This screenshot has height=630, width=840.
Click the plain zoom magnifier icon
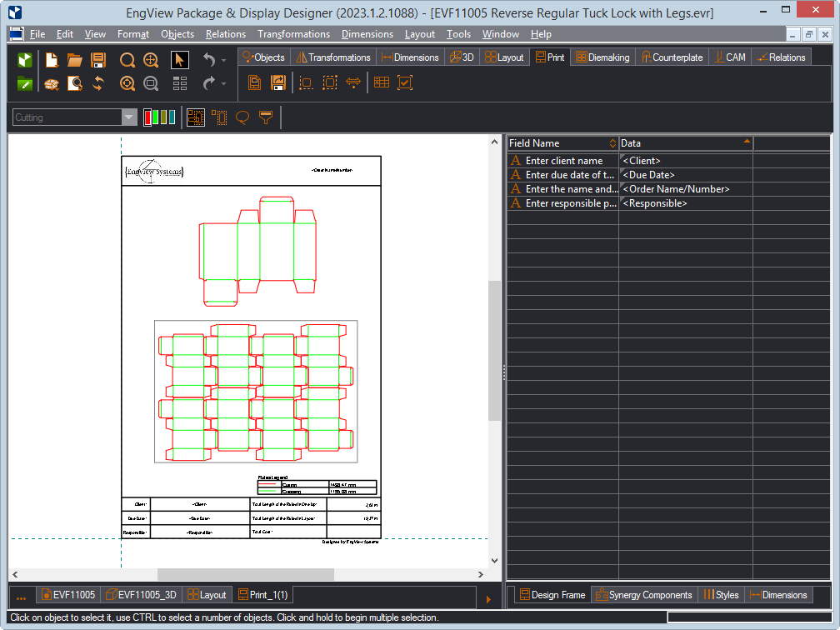(127, 59)
